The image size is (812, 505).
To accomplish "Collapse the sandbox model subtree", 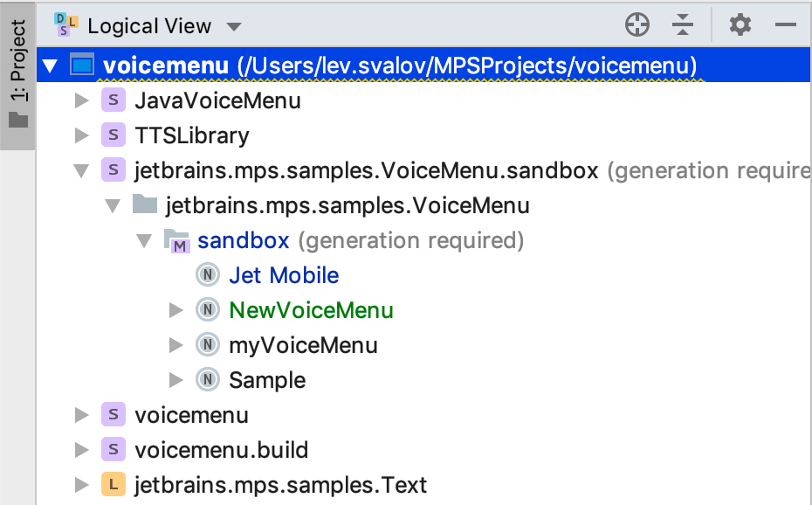I will (x=143, y=240).
